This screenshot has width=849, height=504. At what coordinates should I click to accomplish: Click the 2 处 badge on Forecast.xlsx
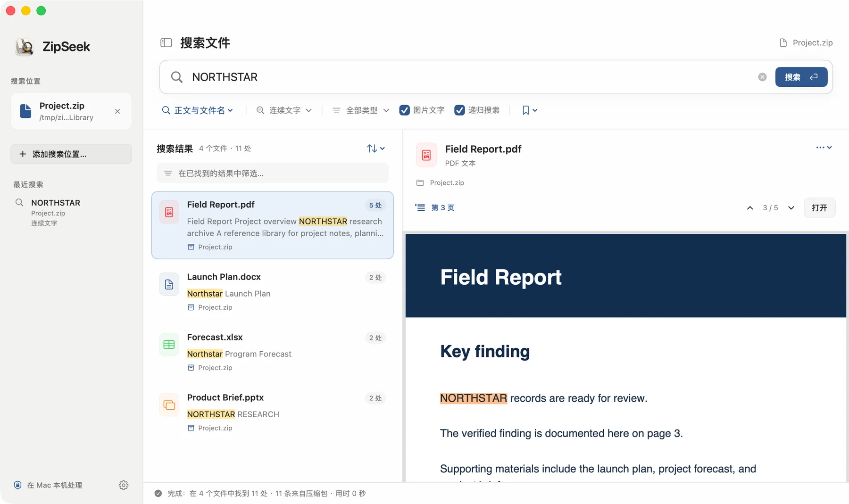click(375, 338)
